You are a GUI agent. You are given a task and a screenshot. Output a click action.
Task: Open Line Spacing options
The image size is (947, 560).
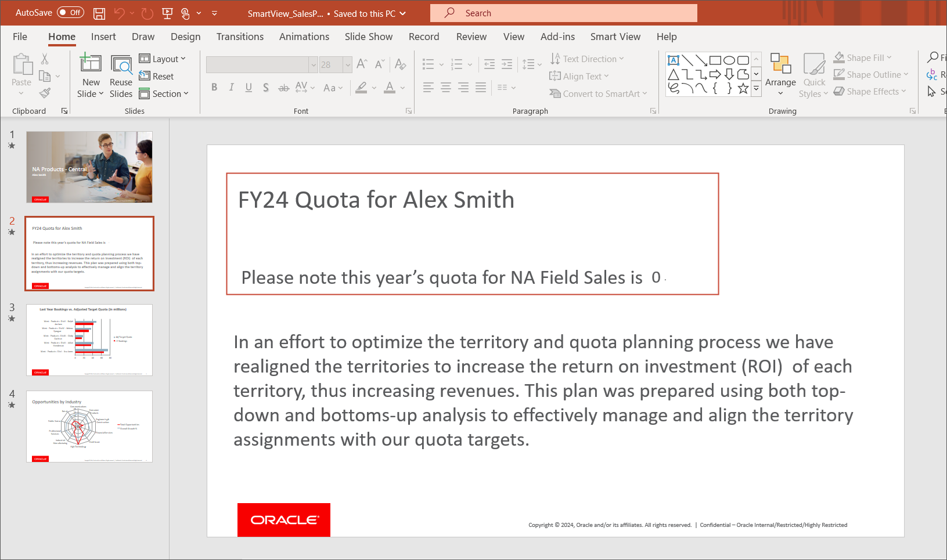point(531,64)
